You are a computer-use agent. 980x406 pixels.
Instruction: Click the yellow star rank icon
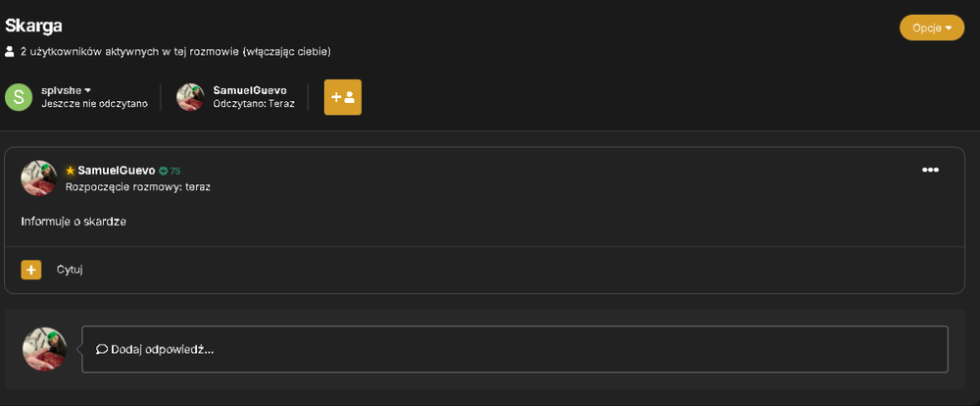pos(71,171)
